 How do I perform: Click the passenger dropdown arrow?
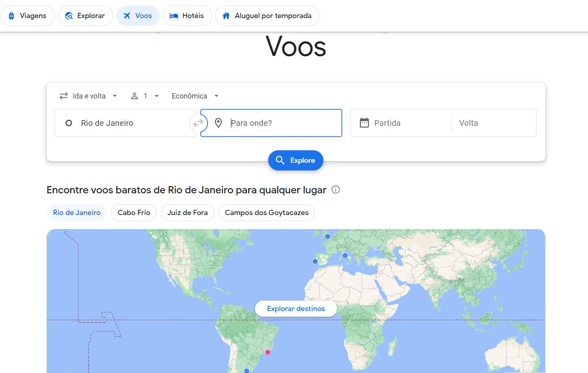coord(157,96)
